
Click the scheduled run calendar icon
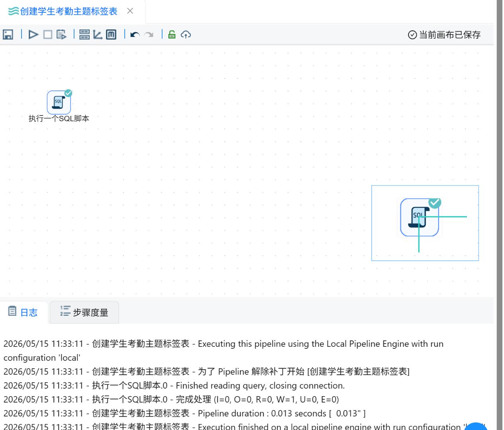coord(61,35)
